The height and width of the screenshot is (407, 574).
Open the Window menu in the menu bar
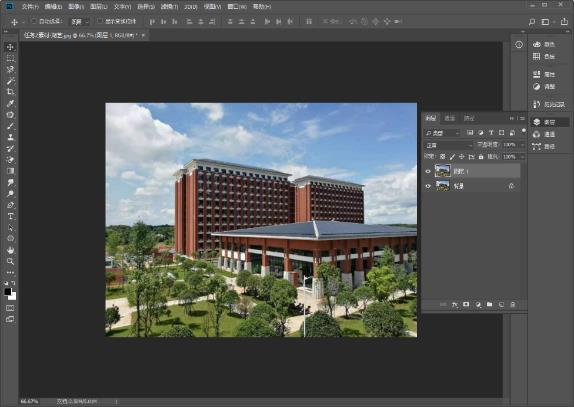pyautogui.click(x=237, y=7)
